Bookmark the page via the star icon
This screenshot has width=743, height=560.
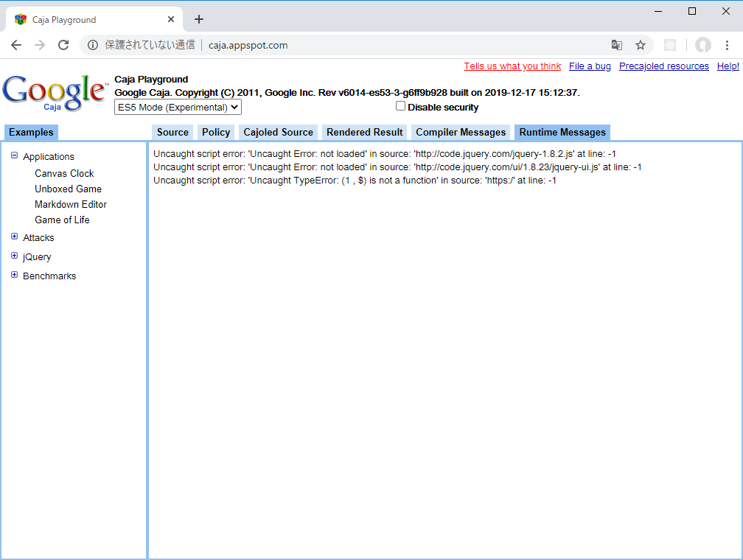click(641, 45)
